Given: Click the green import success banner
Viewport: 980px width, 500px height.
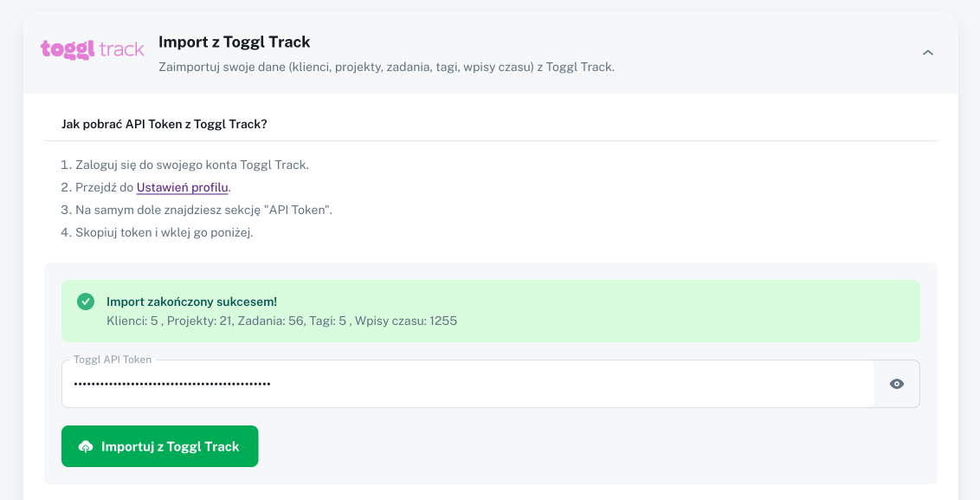Looking at the screenshot, I should click(490, 310).
